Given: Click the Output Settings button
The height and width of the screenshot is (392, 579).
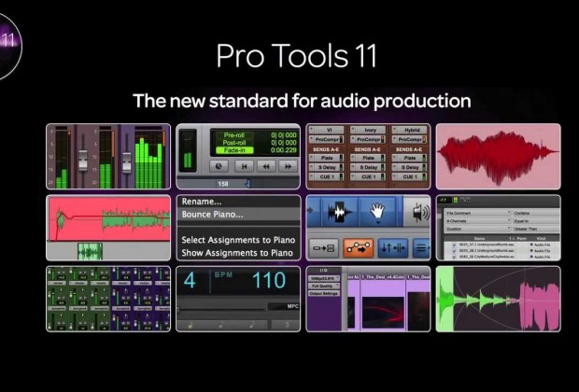Looking at the screenshot, I should (324, 293).
